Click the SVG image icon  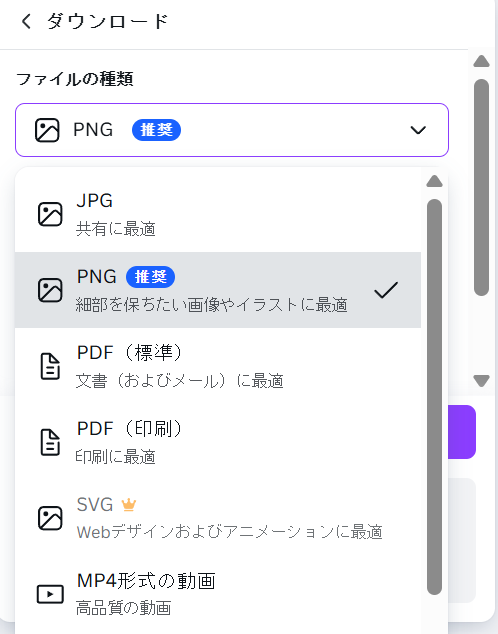coord(50,518)
